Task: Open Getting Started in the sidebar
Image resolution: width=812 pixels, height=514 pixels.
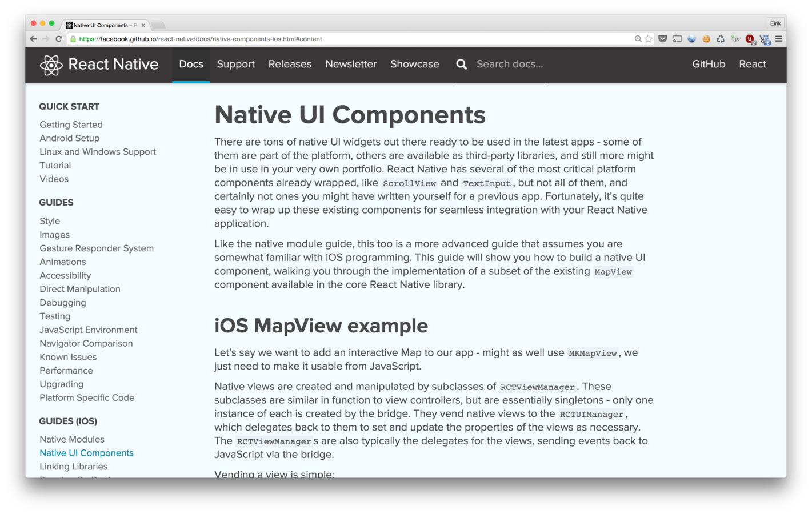Action: click(x=71, y=125)
